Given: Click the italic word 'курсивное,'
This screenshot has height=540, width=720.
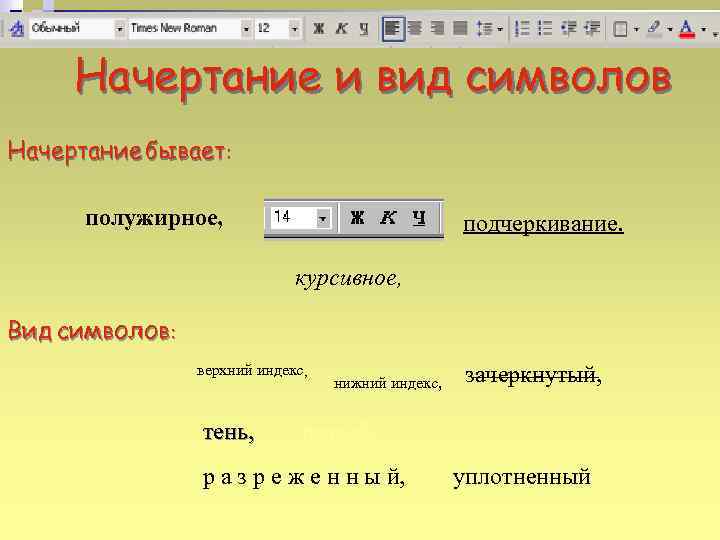Looking at the screenshot, I should pyautogui.click(x=348, y=278).
